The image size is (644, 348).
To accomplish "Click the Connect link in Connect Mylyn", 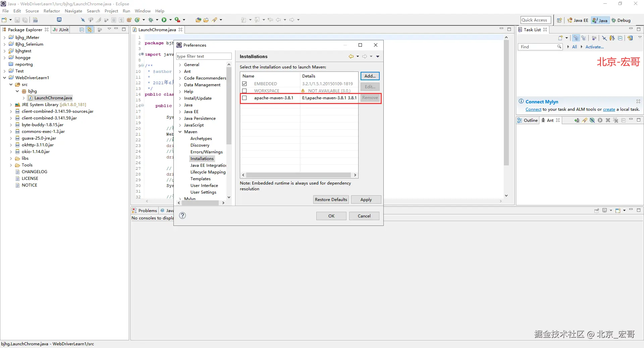I will click(x=533, y=109).
